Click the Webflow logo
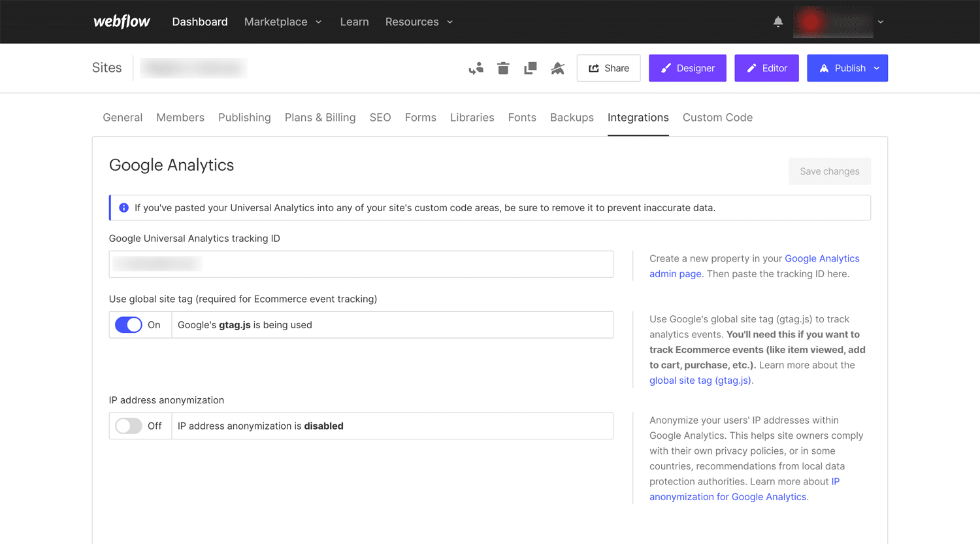980x544 pixels. click(122, 22)
